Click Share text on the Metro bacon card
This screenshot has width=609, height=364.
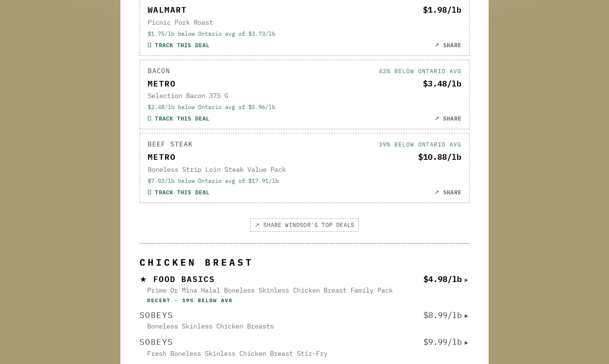(452, 119)
